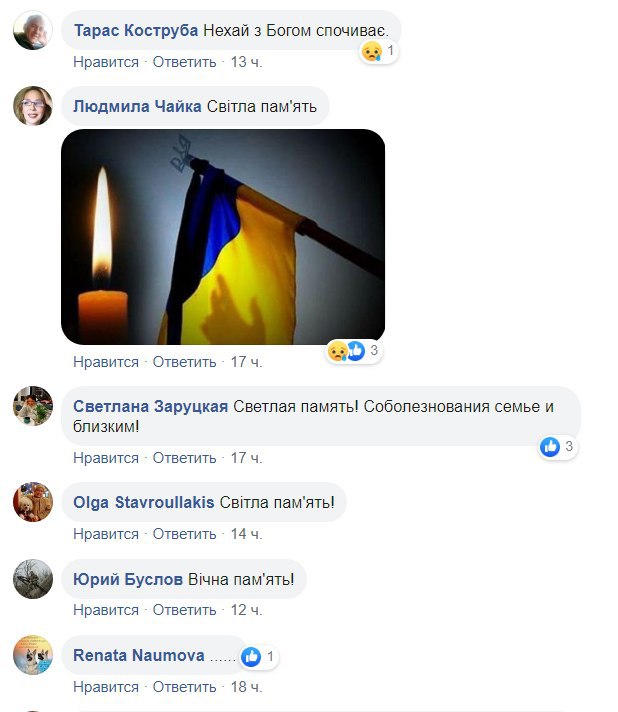Click Нравится under Светлана Заруцкая's comment
This screenshot has width=618, height=712.
pos(106,458)
